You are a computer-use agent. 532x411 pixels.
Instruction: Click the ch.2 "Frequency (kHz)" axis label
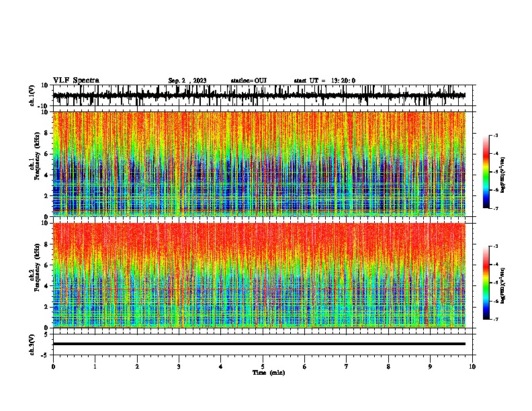coord(38,267)
